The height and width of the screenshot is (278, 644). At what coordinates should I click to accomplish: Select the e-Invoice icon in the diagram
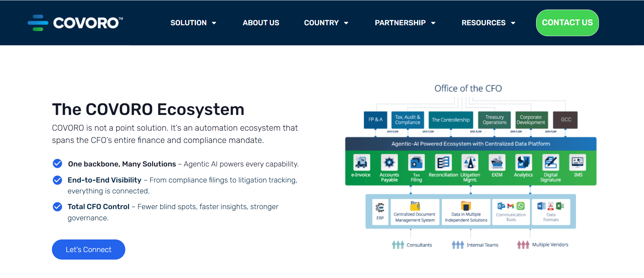tap(361, 162)
